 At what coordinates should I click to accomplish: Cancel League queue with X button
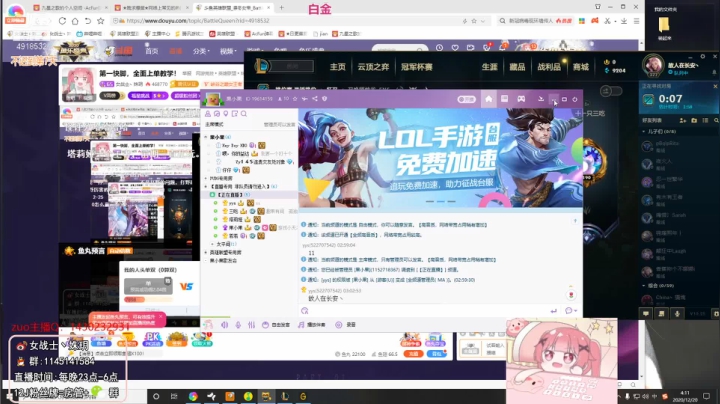pyautogui.click(x=715, y=86)
